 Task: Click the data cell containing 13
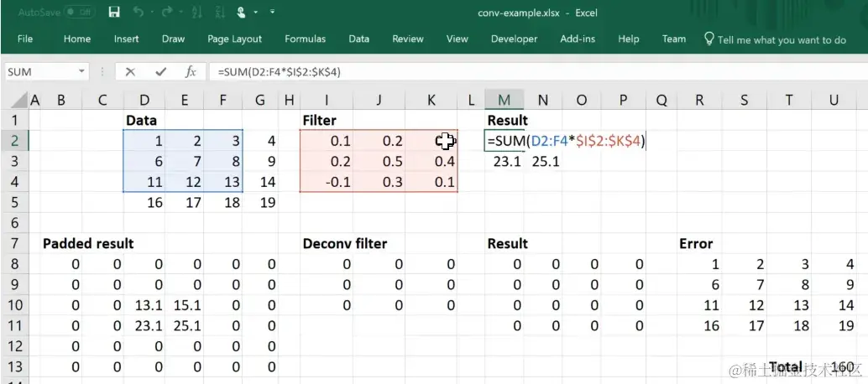tap(223, 182)
